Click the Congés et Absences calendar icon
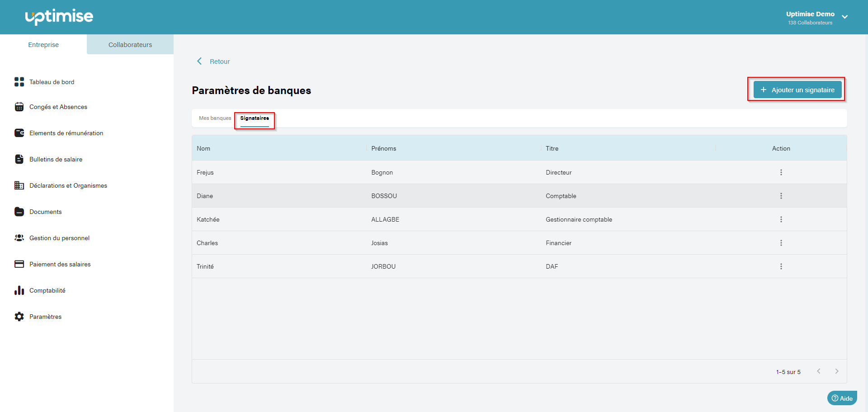The image size is (868, 412). pos(19,107)
